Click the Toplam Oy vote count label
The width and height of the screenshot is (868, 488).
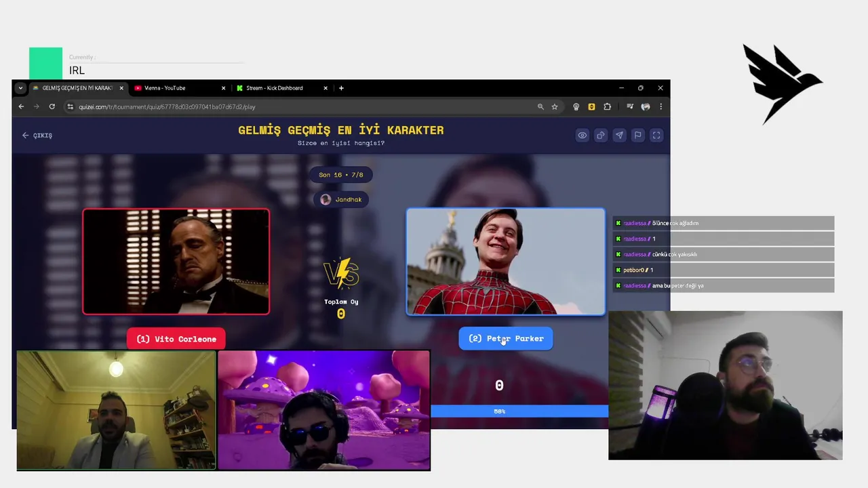coord(341,302)
